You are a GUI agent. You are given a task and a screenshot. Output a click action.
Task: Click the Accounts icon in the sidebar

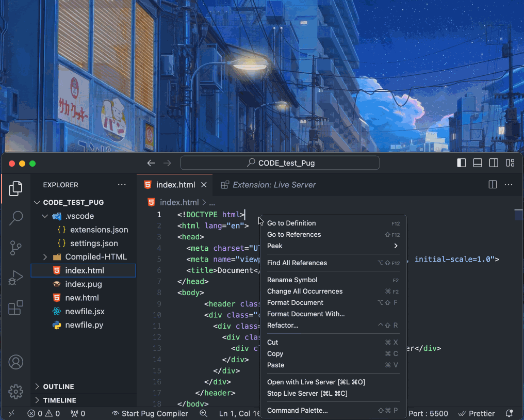(x=16, y=362)
